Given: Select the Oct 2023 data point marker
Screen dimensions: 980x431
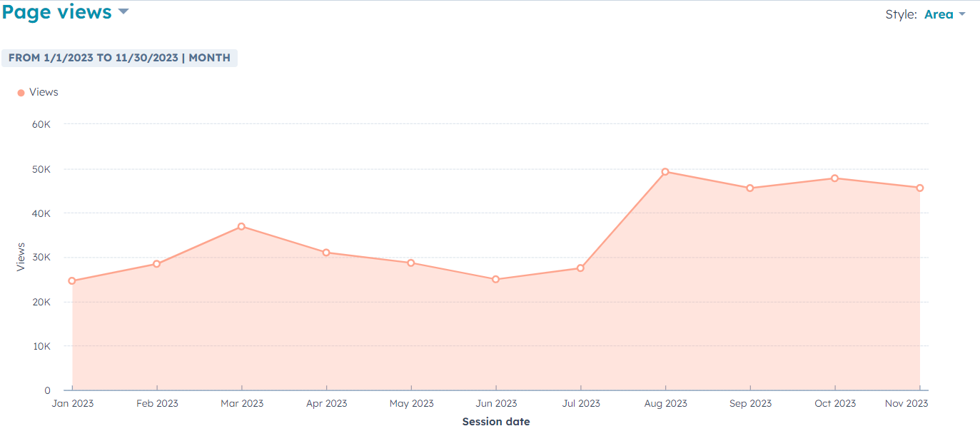Looking at the screenshot, I should tap(834, 178).
